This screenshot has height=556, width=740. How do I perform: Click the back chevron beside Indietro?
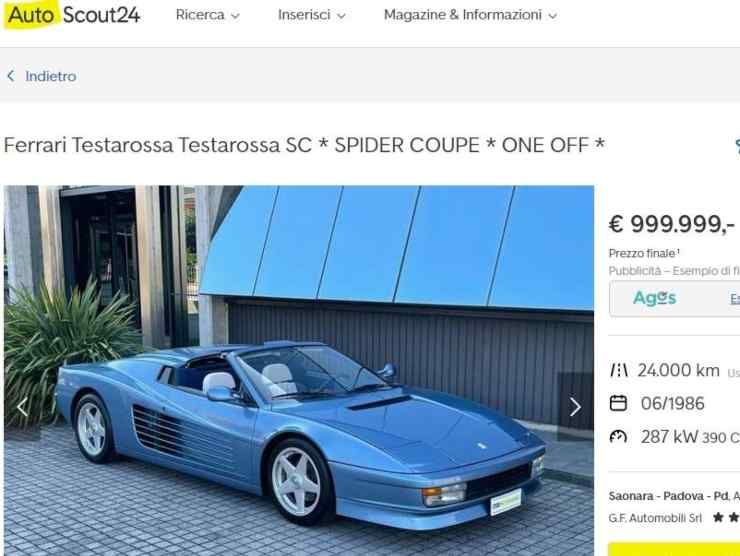[11, 76]
